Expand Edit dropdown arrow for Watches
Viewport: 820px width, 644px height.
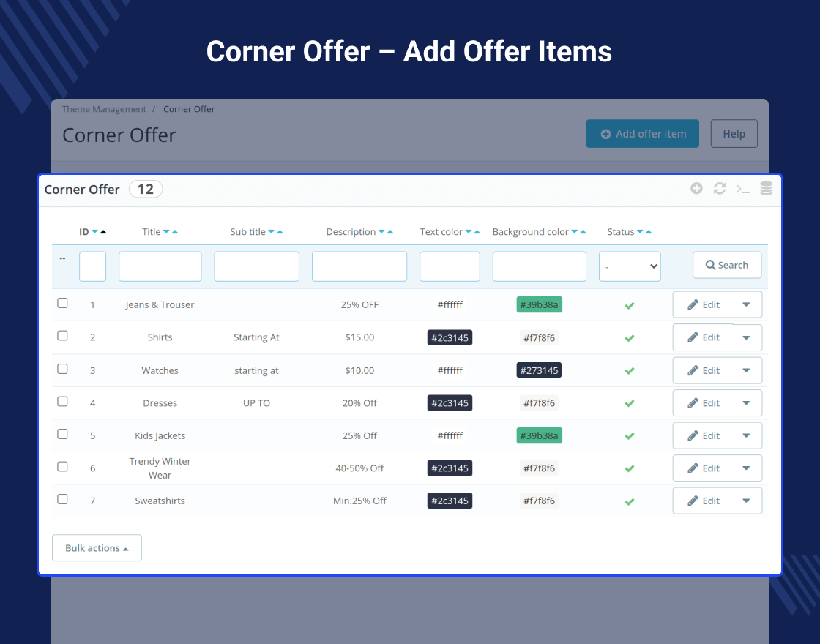746,370
